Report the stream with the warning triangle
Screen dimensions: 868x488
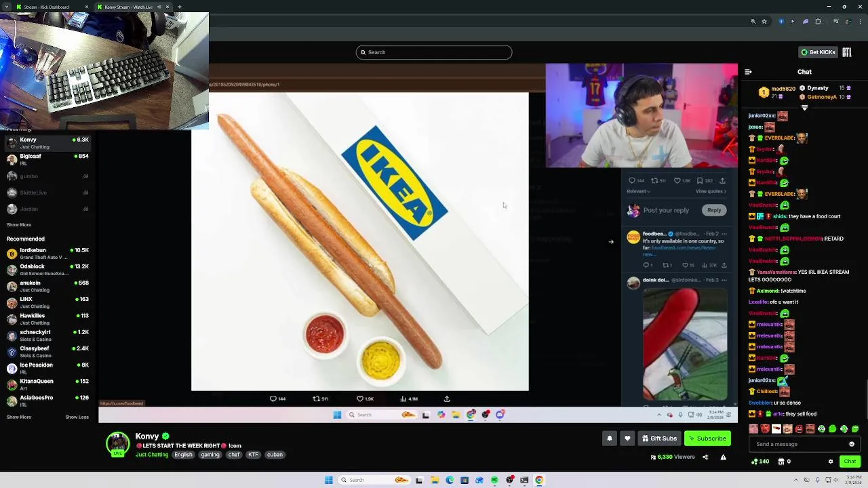[723, 457]
